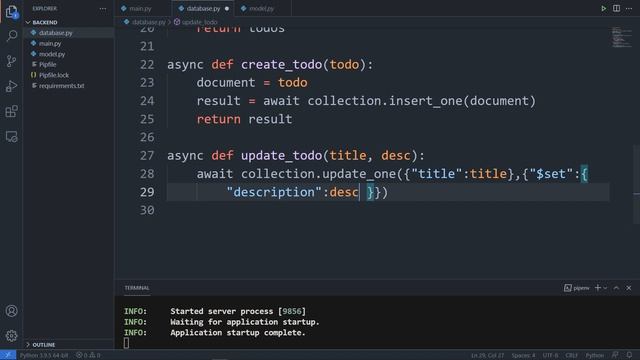This screenshot has height=360, width=640.
Task: Click update_todo in the breadcrumb
Action: tap(200, 22)
